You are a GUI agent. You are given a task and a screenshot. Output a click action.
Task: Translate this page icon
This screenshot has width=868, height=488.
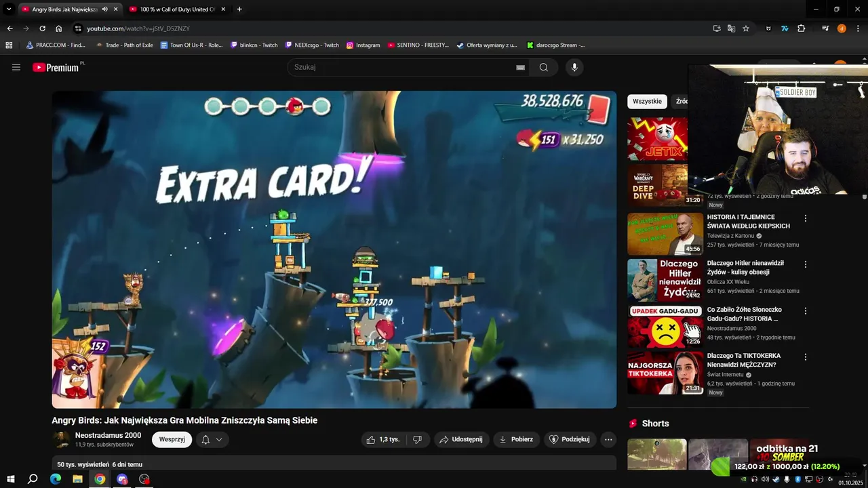pos(731,28)
